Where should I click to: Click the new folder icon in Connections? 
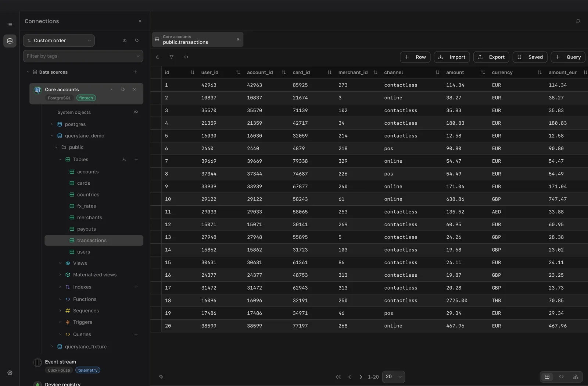pos(125,40)
